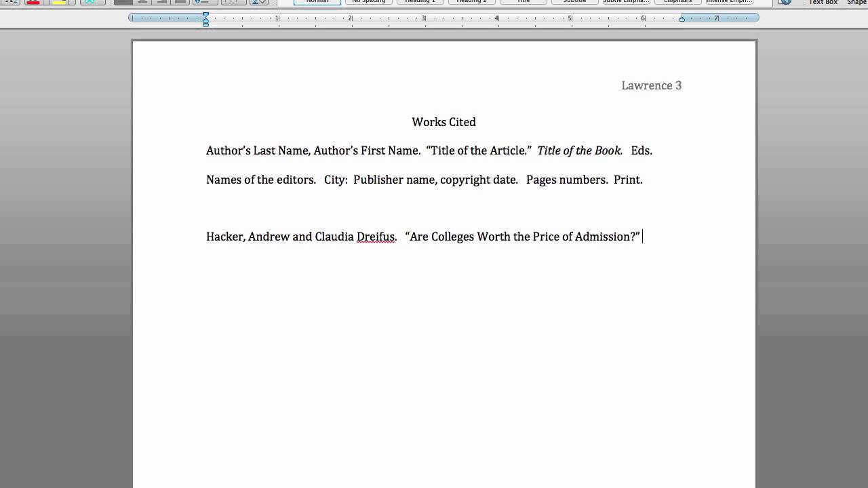The width and height of the screenshot is (868, 488).
Task: Click the 'Pages numbers.' text
Action: tap(567, 180)
